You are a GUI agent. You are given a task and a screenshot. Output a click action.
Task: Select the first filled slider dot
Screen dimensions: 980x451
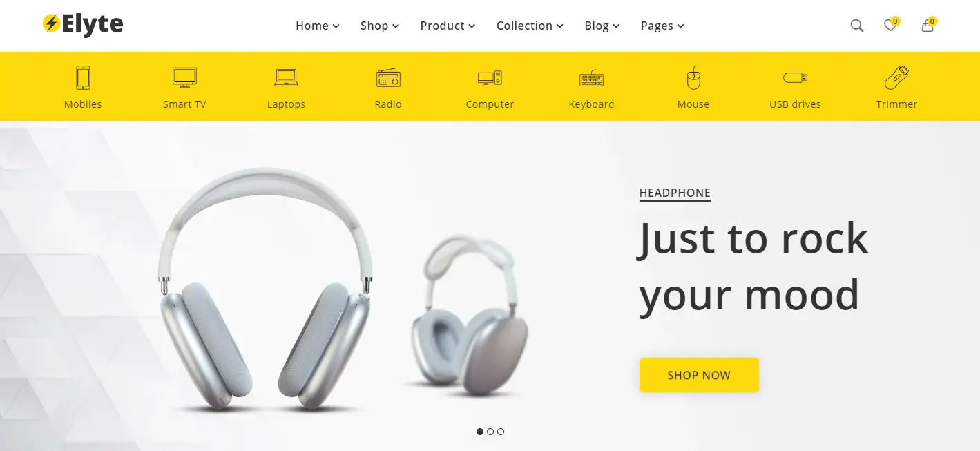pyautogui.click(x=480, y=432)
